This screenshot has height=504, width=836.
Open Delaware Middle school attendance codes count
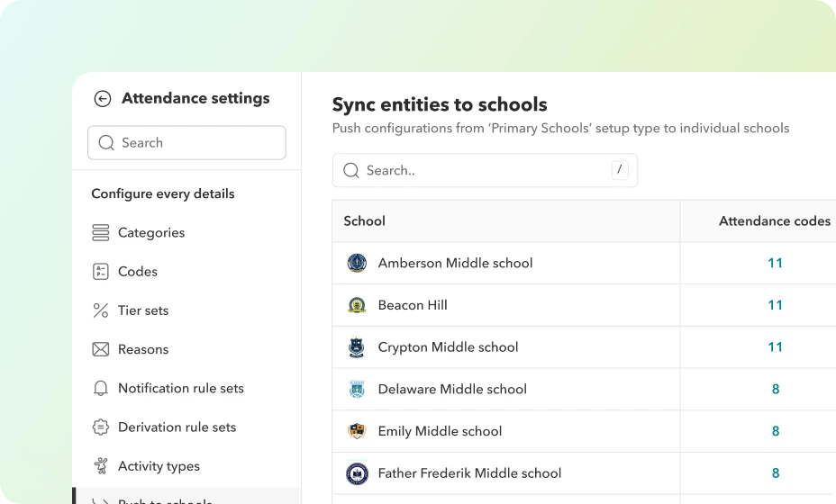(x=776, y=390)
